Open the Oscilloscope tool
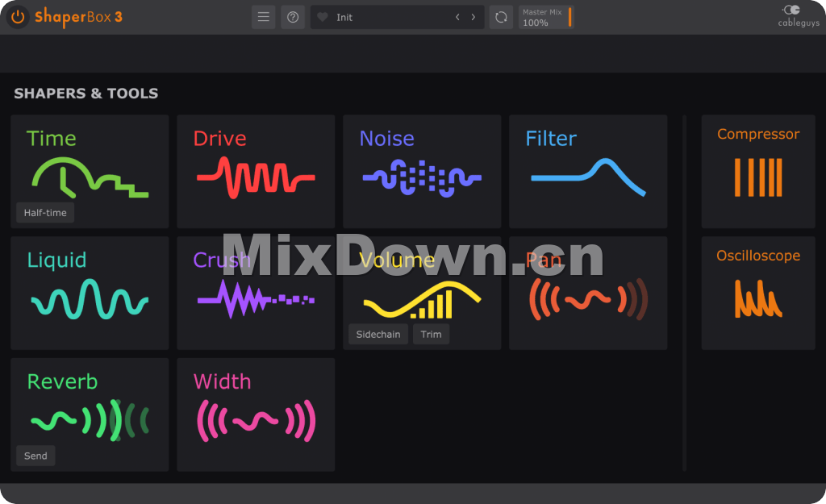826x504 pixels. pyautogui.click(x=758, y=293)
